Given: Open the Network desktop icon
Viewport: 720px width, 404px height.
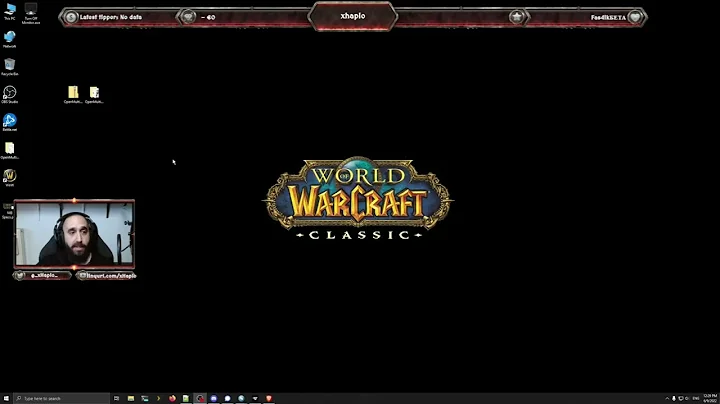Looking at the screenshot, I should pyautogui.click(x=10, y=39).
